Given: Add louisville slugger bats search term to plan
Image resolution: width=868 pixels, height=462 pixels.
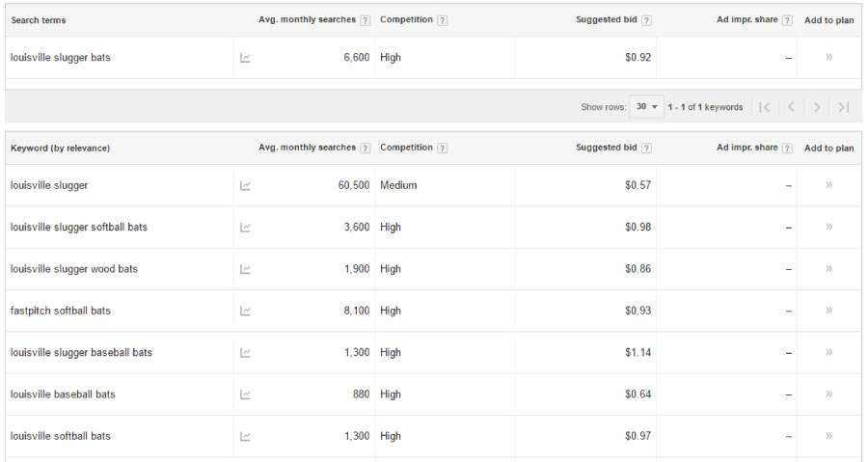Looking at the screenshot, I should point(828,58).
